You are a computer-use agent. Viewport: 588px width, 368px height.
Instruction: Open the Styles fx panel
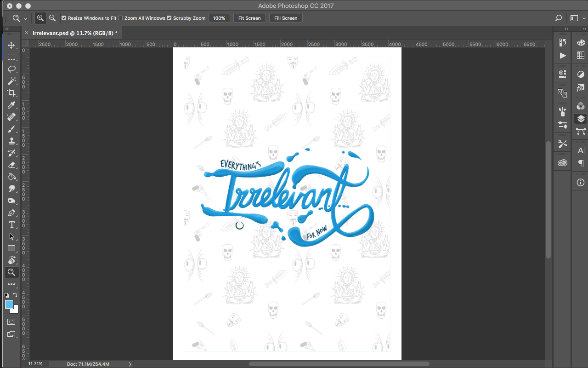click(581, 87)
